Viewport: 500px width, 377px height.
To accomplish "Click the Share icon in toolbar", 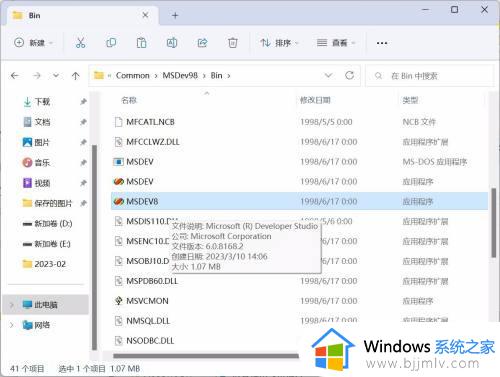I will pos(202,43).
